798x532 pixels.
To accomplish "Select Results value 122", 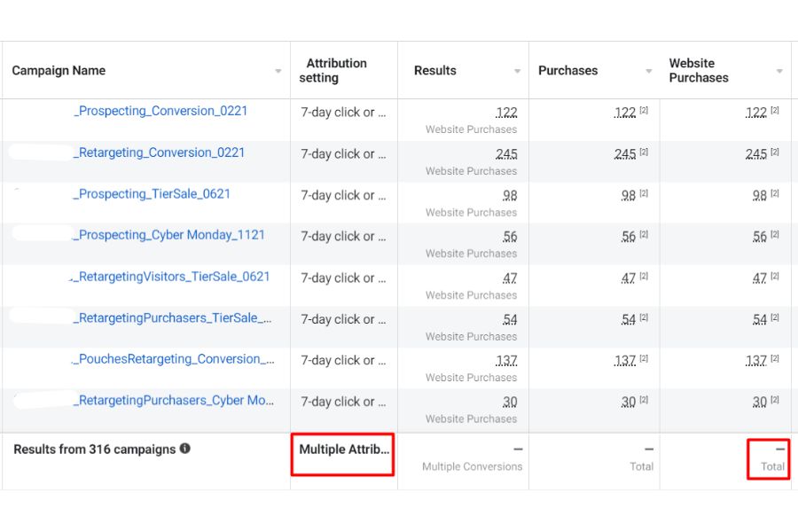I will pos(506,113).
